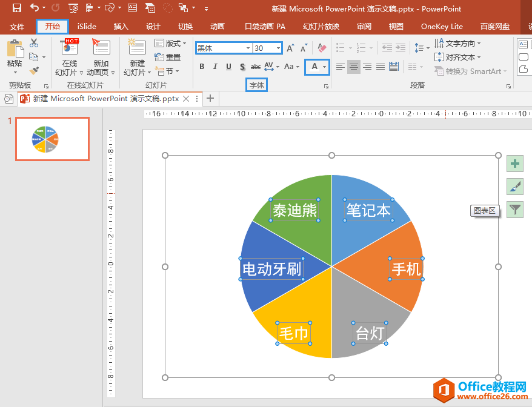This screenshot has height=407, width=532.
Task: Select the Format Painter brush icon
Action: tap(34, 71)
